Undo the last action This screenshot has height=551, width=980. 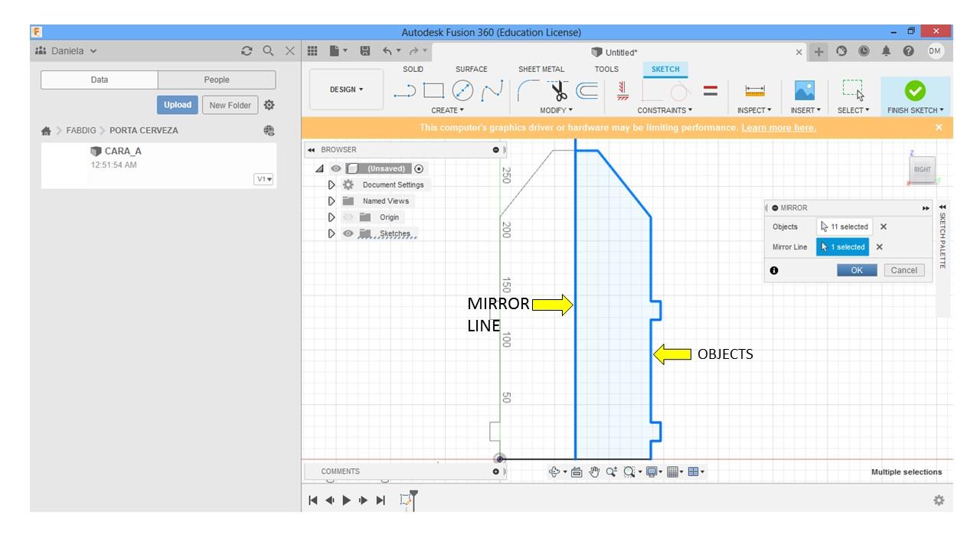tap(388, 51)
